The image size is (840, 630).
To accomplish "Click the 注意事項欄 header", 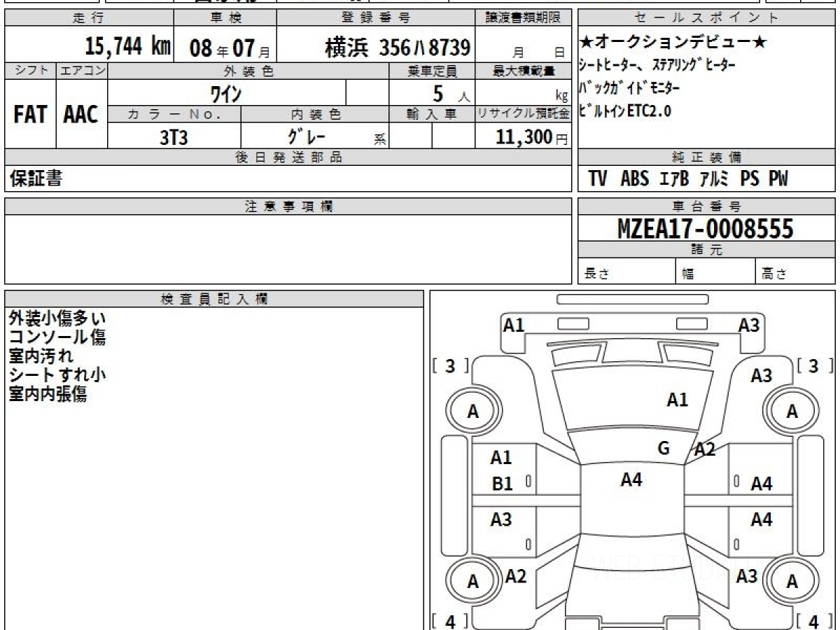I will click(288, 206).
